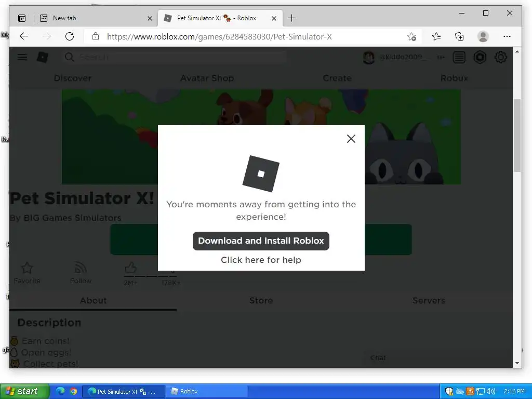Open browser Settings and more menu
The image size is (532, 399).
click(x=507, y=36)
